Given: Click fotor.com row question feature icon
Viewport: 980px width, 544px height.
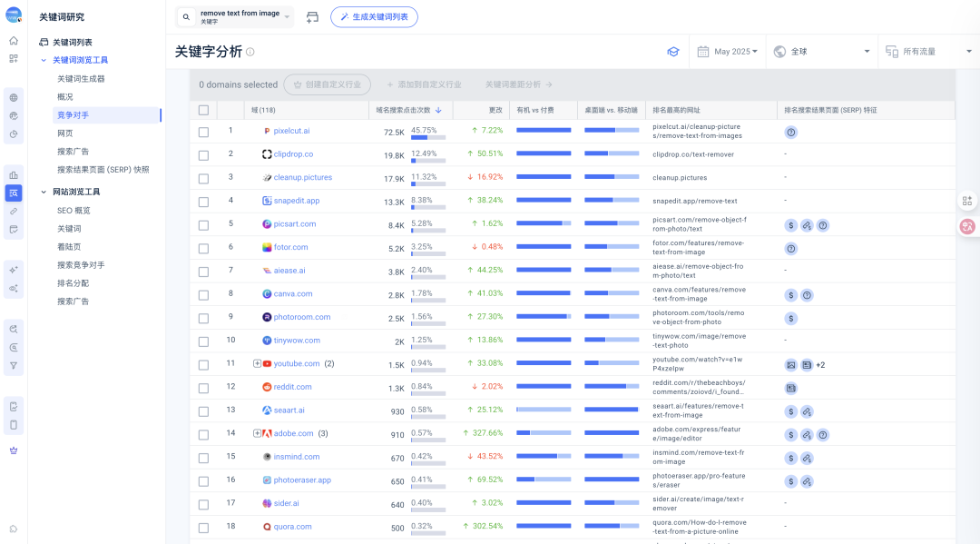Looking at the screenshot, I should (x=790, y=249).
